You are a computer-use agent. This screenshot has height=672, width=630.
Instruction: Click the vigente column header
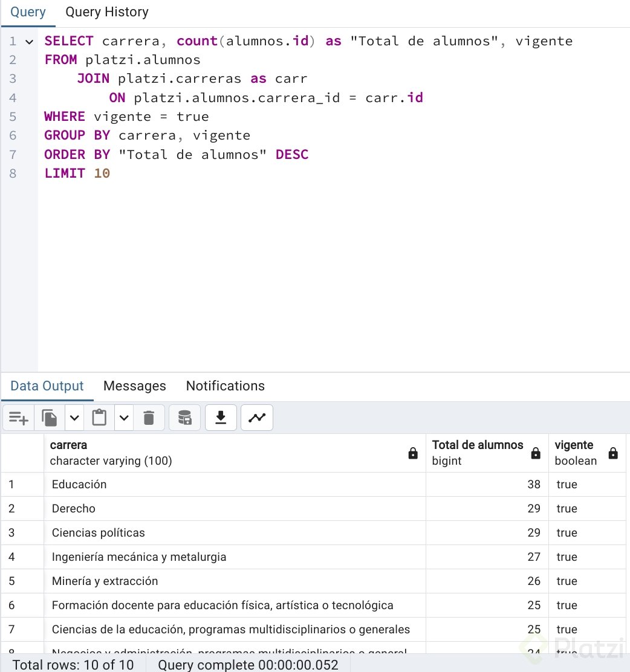click(x=587, y=453)
